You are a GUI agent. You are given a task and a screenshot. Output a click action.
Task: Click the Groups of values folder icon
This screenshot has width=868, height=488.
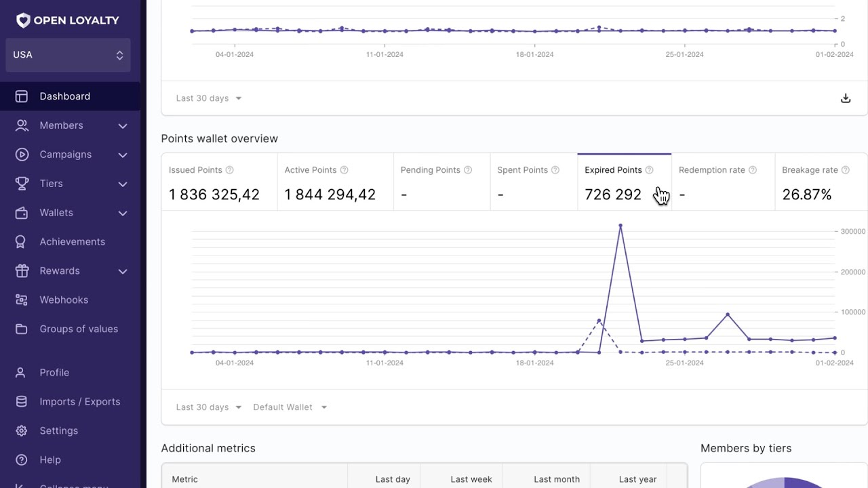(22, 329)
